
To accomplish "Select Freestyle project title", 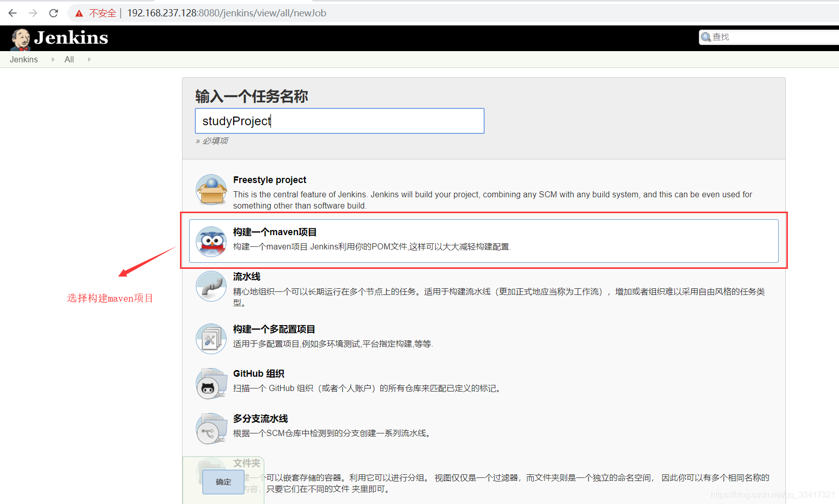I will tap(269, 180).
